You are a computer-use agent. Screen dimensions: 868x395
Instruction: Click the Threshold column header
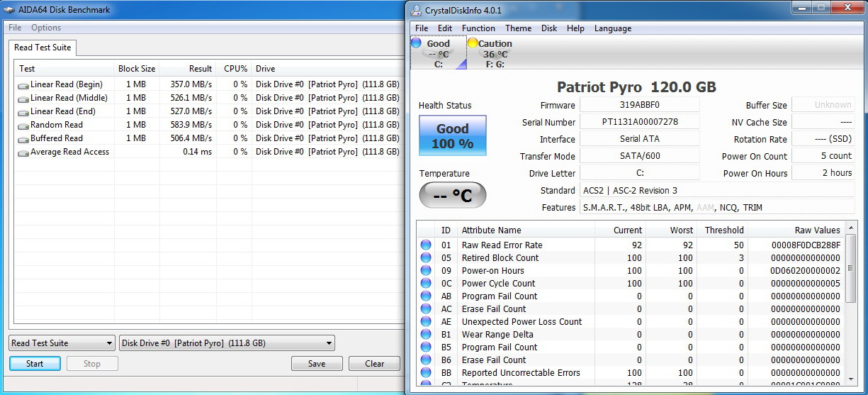click(722, 230)
